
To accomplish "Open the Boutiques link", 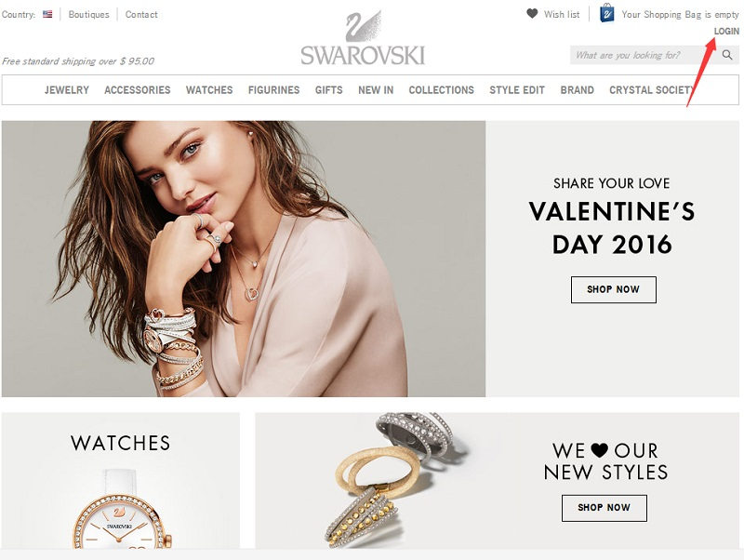I will pyautogui.click(x=88, y=14).
